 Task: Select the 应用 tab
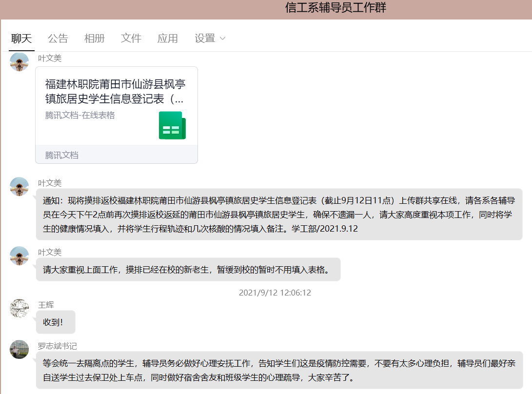point(168,39)
